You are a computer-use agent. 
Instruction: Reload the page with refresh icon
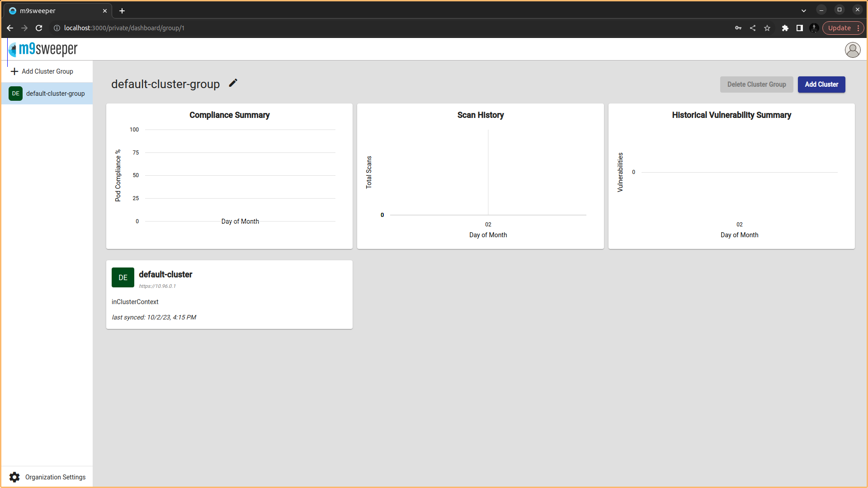coord(39,28)
